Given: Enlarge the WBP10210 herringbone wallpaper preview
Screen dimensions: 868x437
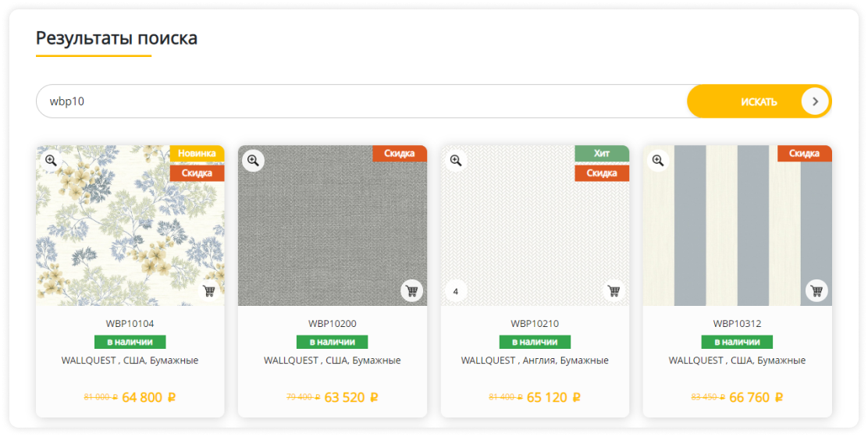Looking at the screenshot, I should (x=456, y=161).
